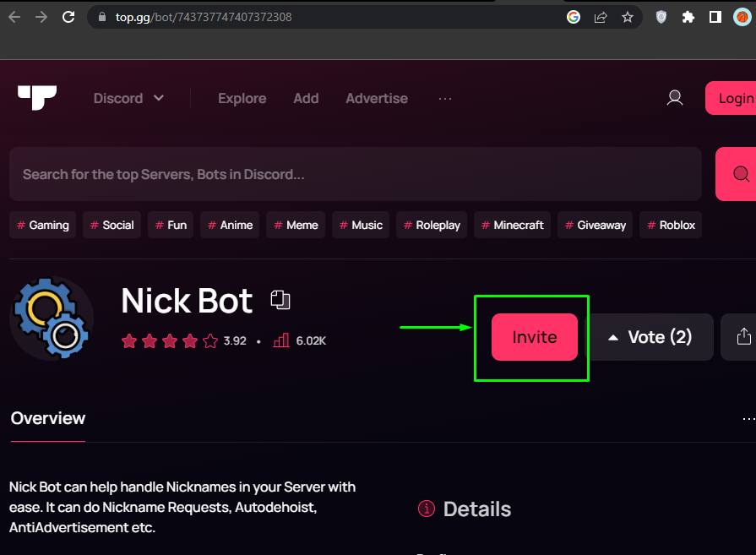Open the Advertise menu item
756x555 pixels.
(x=377, y=98)
